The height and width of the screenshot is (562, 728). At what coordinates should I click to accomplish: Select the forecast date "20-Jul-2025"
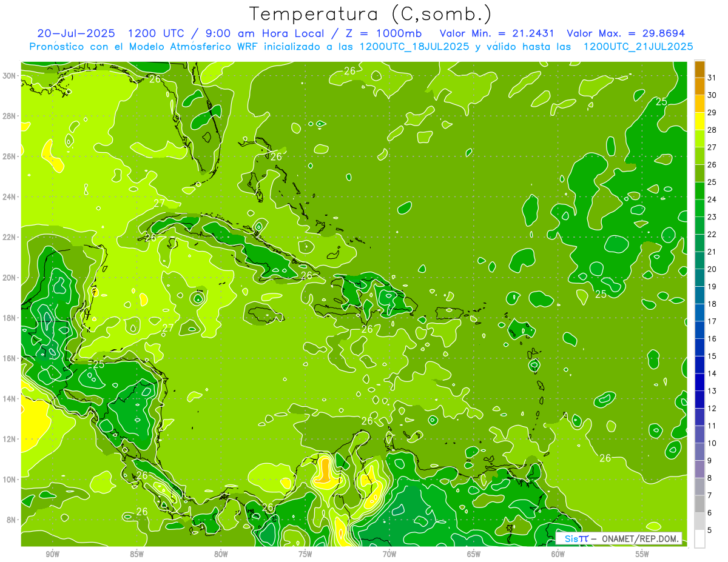[75, 33]
